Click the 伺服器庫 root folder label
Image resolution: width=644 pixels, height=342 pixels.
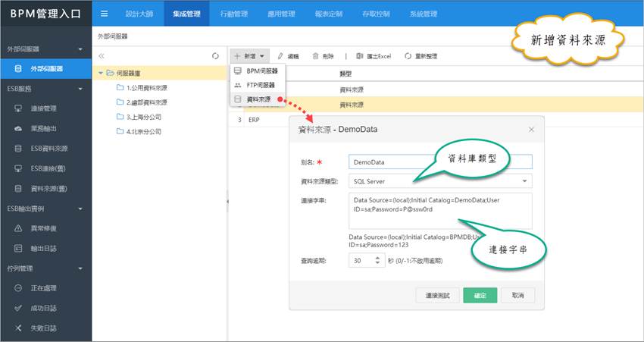[129, 73]
